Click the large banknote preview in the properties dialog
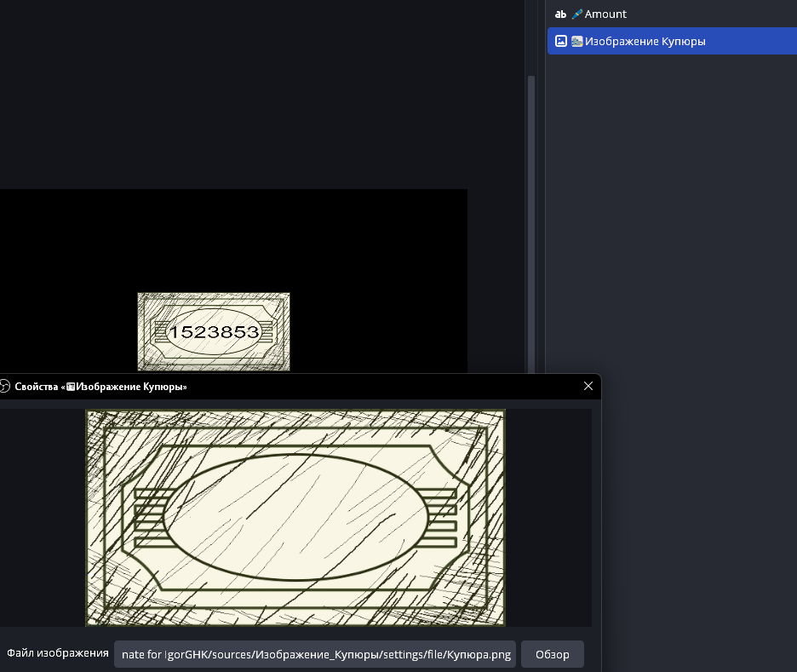The image size is (797, 672). click(295, 518)
